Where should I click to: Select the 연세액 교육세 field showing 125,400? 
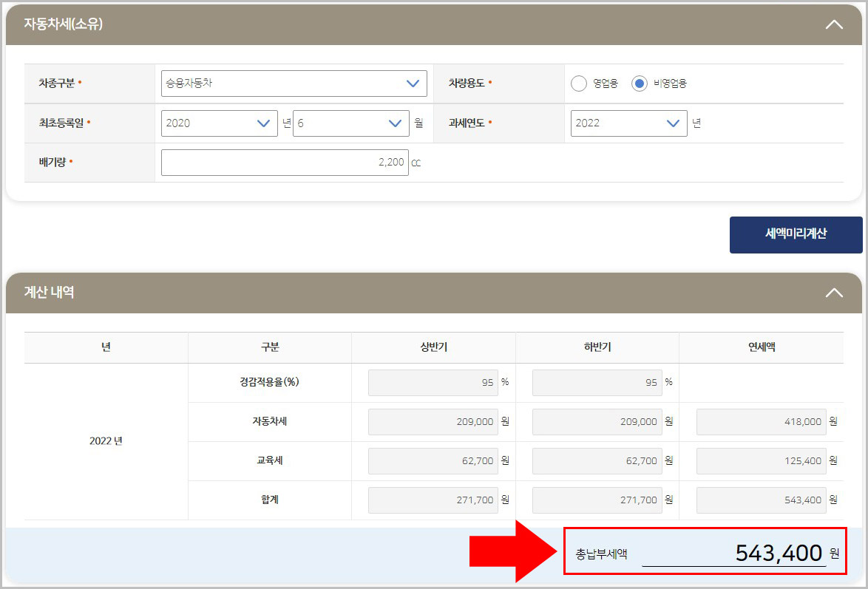click(x=760, y=460)
